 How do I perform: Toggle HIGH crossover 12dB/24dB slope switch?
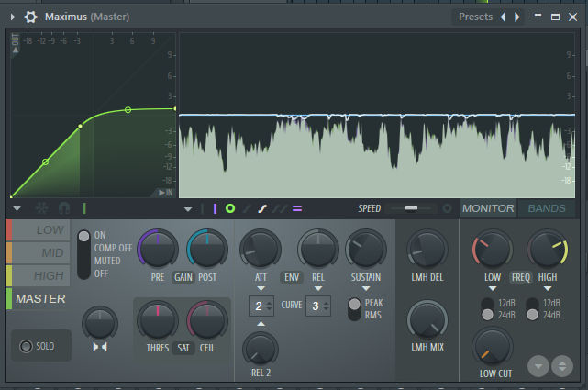[532, 309]
